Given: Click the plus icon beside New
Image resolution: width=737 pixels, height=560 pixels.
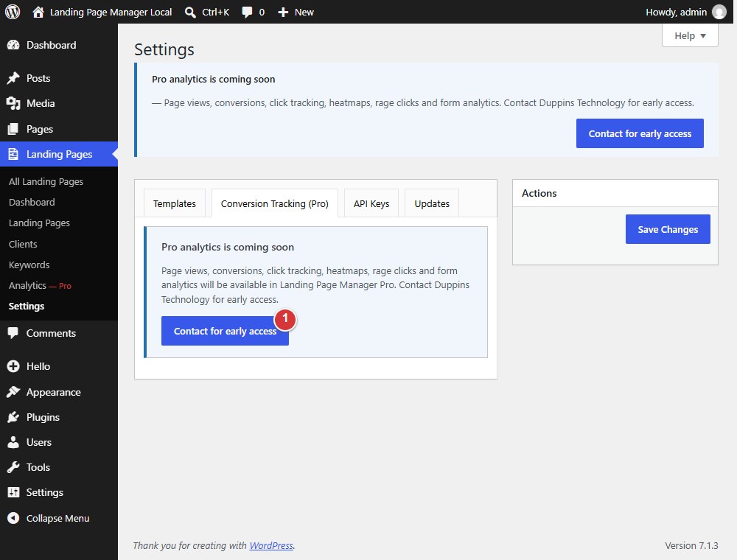Looking at the screenshot, I should (283, 13).
